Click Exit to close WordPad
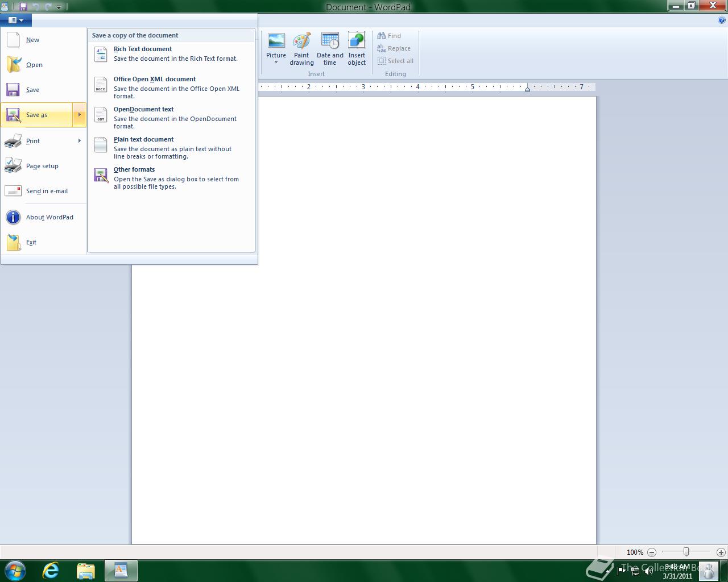The height and width of the screenshot is (582, 728). click(x=43, y=242)
